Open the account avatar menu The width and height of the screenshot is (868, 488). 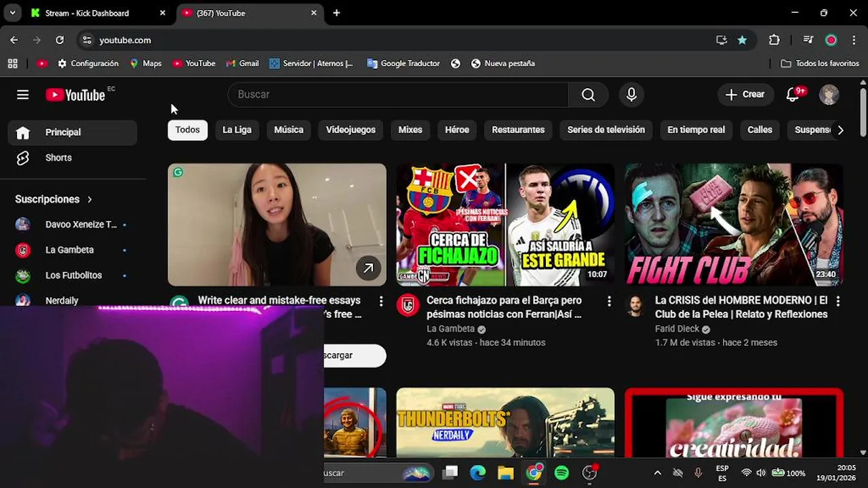(829, 95)
